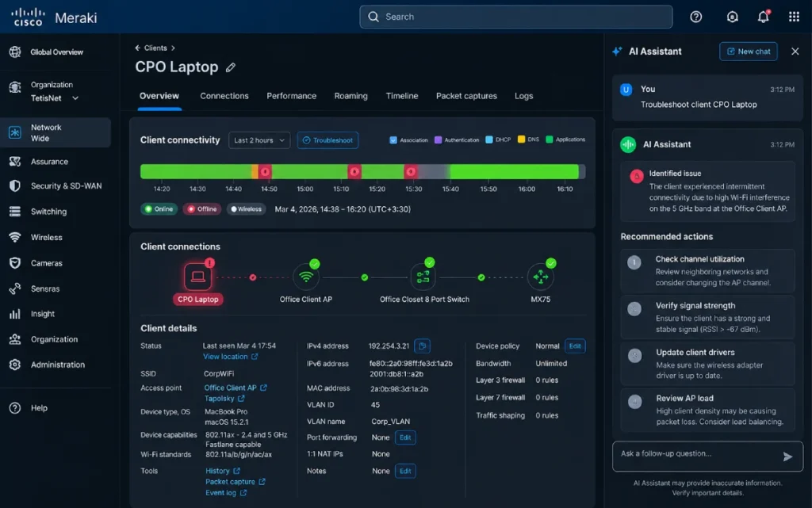
Task: Open the apps grid launcher icon
Action: coord(794,17)
